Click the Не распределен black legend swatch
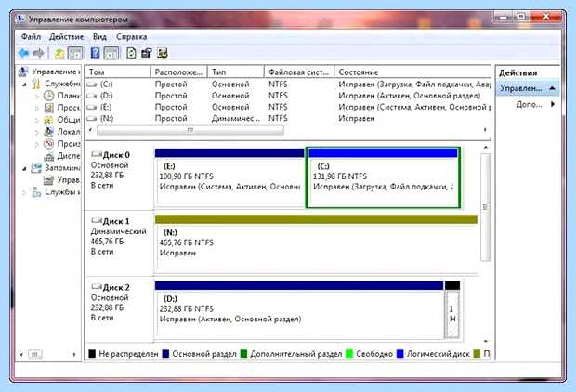The width and height of the screenshot is (576, 392). [x=92, y=354]
